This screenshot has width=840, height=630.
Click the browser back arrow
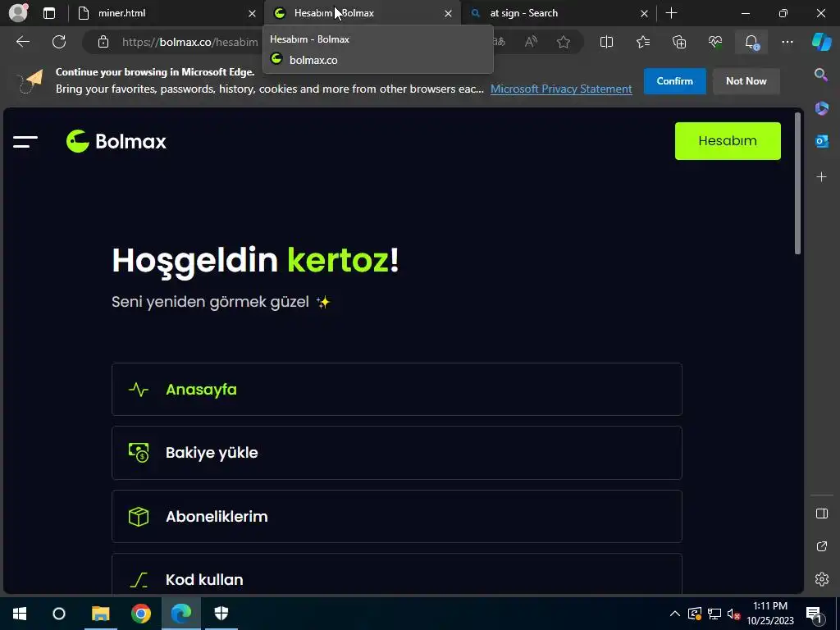coord(22,42)
